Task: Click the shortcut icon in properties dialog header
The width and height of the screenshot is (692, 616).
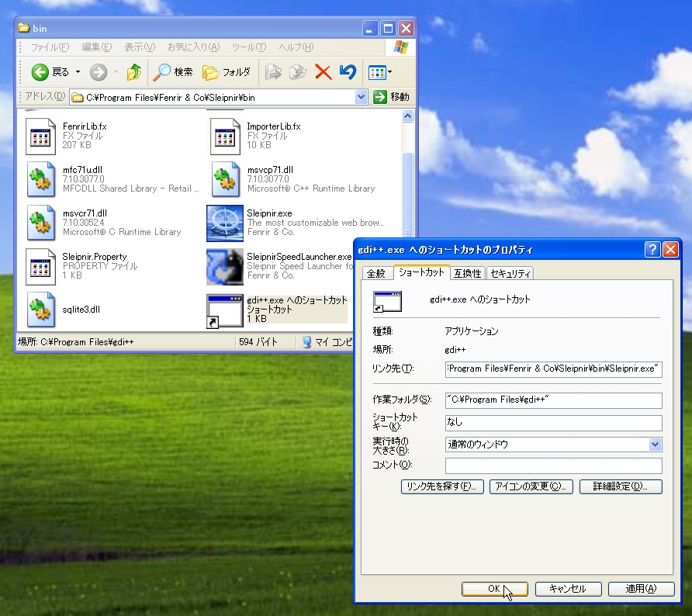Action: coord(387,302)
